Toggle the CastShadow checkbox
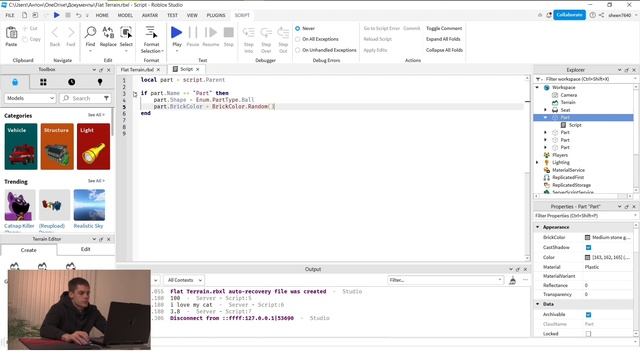This screenshot has width=640, height=360. (588, 247)
